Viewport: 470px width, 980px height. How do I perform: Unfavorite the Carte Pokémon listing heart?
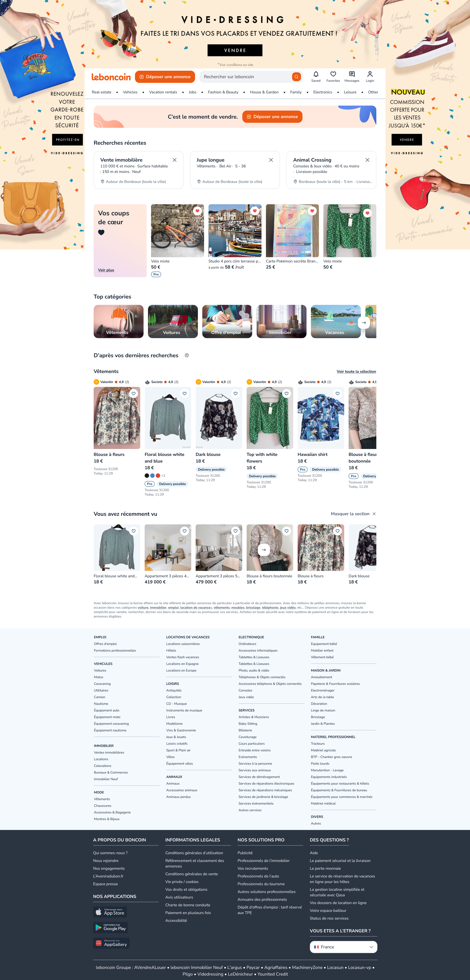pos(312,211)
